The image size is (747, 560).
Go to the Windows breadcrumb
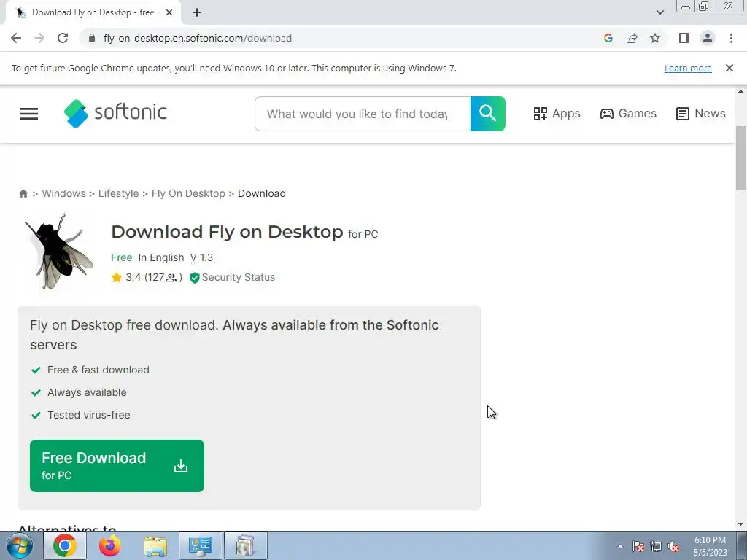pyautogui.click(x=64, y=193)
